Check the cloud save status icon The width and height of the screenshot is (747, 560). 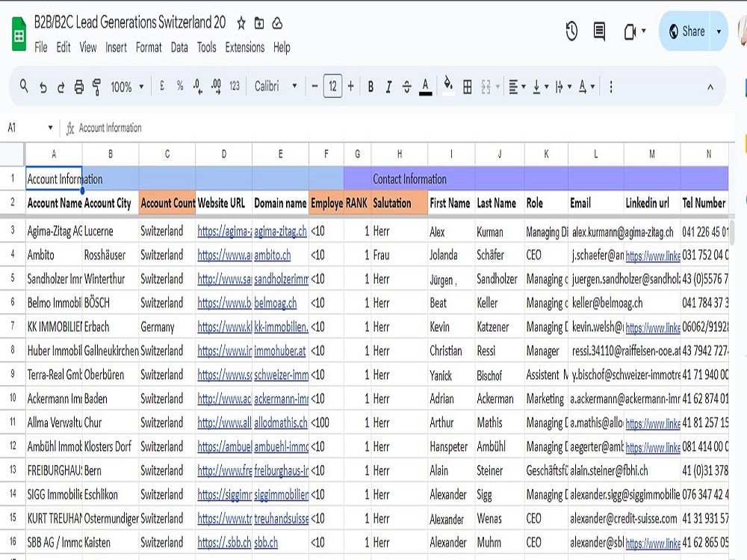pos(277,23)
